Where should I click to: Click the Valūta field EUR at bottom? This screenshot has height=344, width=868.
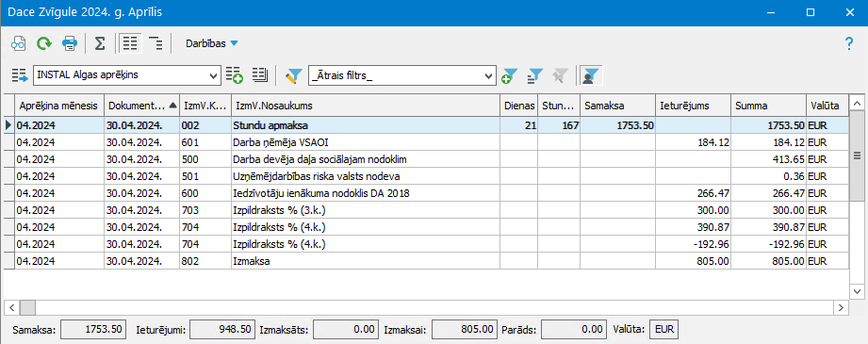(x=663, y=329)
